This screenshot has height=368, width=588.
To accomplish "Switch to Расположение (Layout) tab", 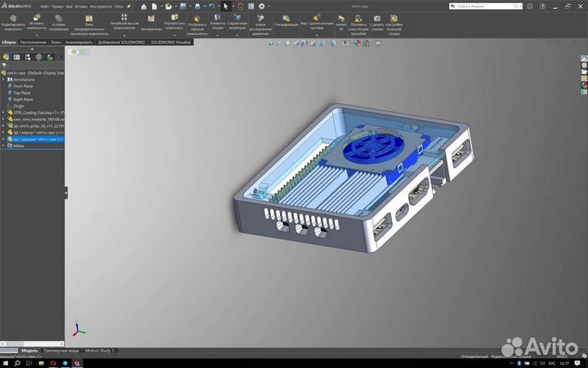I will point(33,43).
